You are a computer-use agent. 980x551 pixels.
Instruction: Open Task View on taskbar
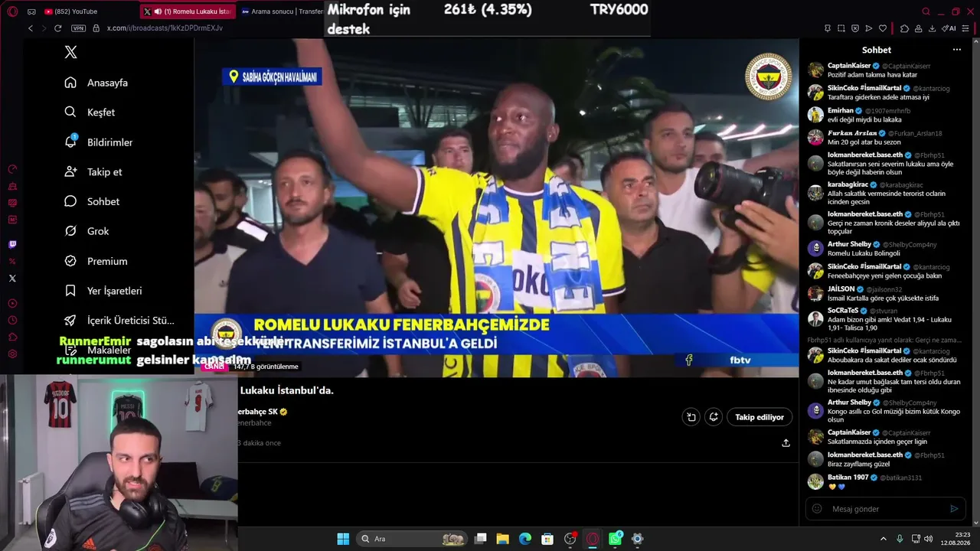[x=481, y=539]
